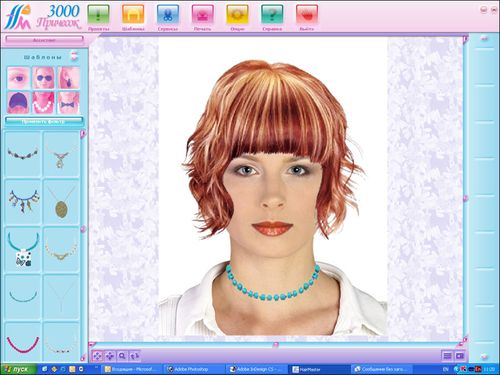
Task: Click the red Exit toolbar button
Action: point(307,15)
